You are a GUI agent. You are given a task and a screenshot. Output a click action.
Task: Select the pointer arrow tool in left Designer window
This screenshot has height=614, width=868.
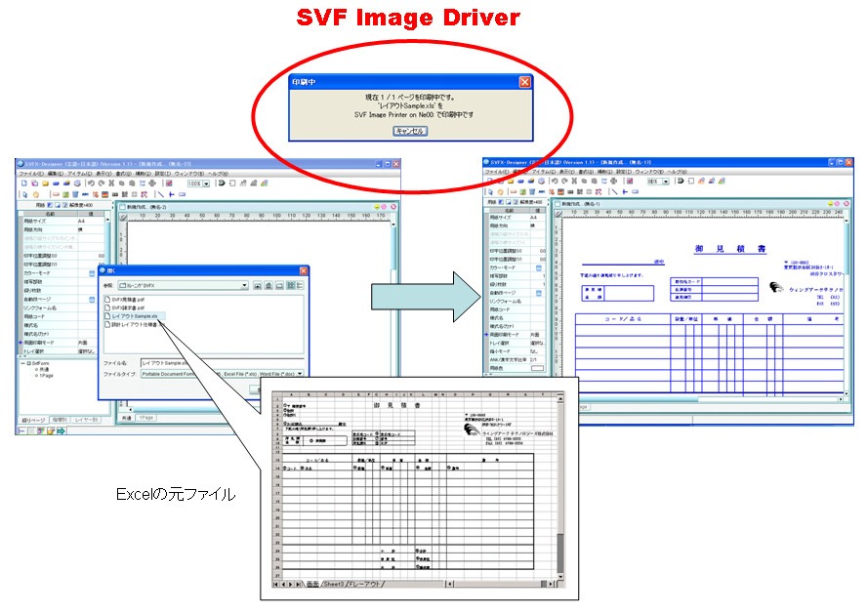pyautogui.click(x=24, y=194)
